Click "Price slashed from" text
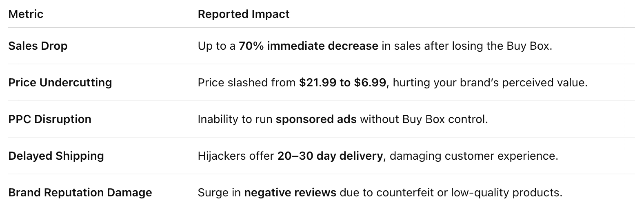The image size is (644, 220). pyautogui.click(x=246, y=83)
